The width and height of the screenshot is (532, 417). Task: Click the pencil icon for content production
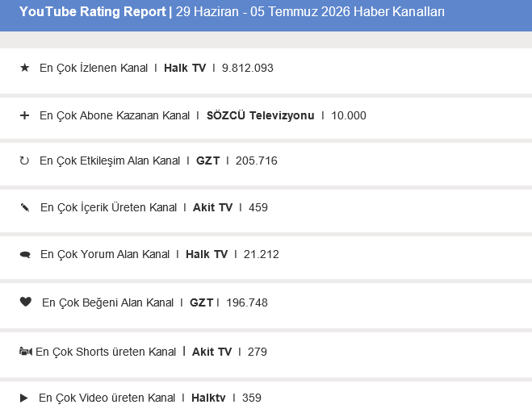(x=25, y=207)
